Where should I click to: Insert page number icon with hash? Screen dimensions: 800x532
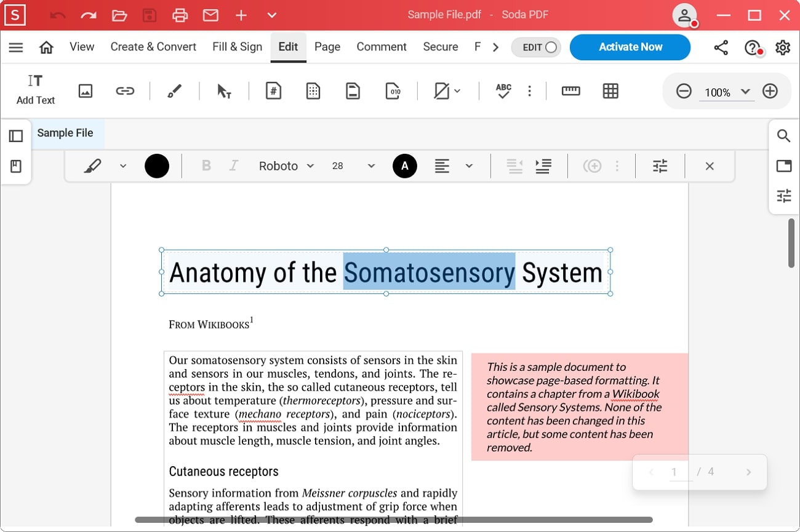273,91
